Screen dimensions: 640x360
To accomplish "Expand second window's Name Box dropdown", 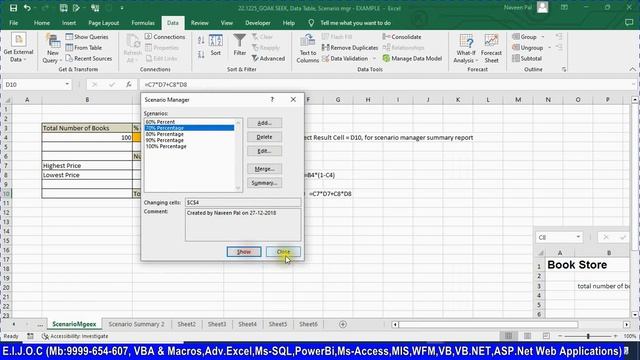I will coord(578,237).
